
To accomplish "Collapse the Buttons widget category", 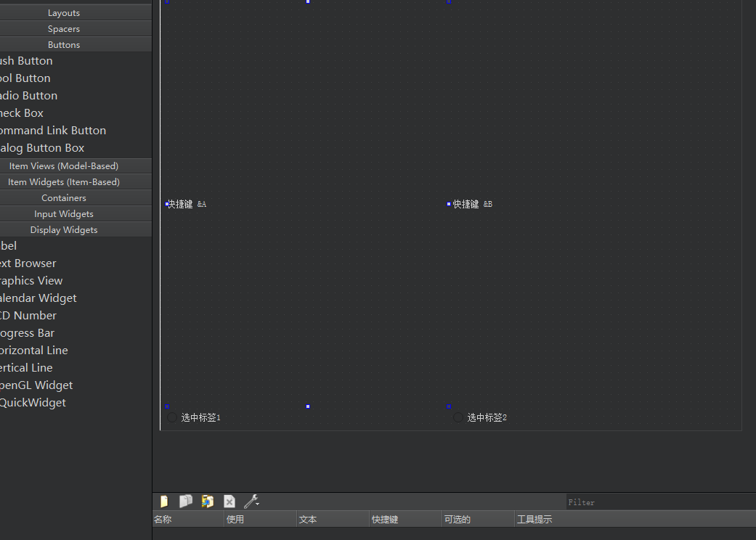I will pyautogui.click(x=64, y=45).
